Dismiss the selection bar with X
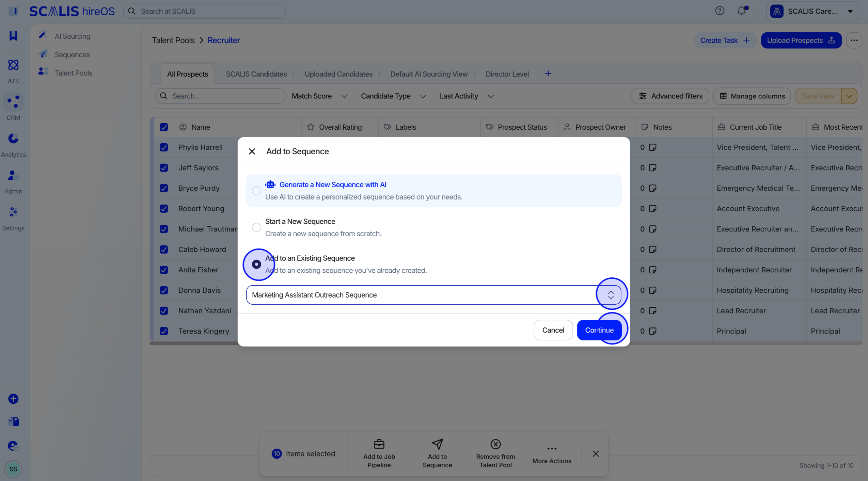Screen dimensions: 868x481 (x=596, y=453)
